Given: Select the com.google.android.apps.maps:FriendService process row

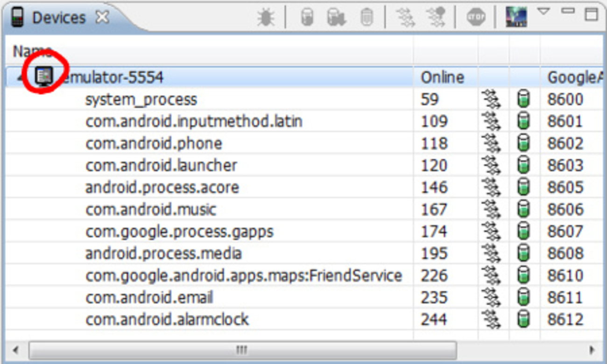Looking at the screenshot, I should 243,276.
